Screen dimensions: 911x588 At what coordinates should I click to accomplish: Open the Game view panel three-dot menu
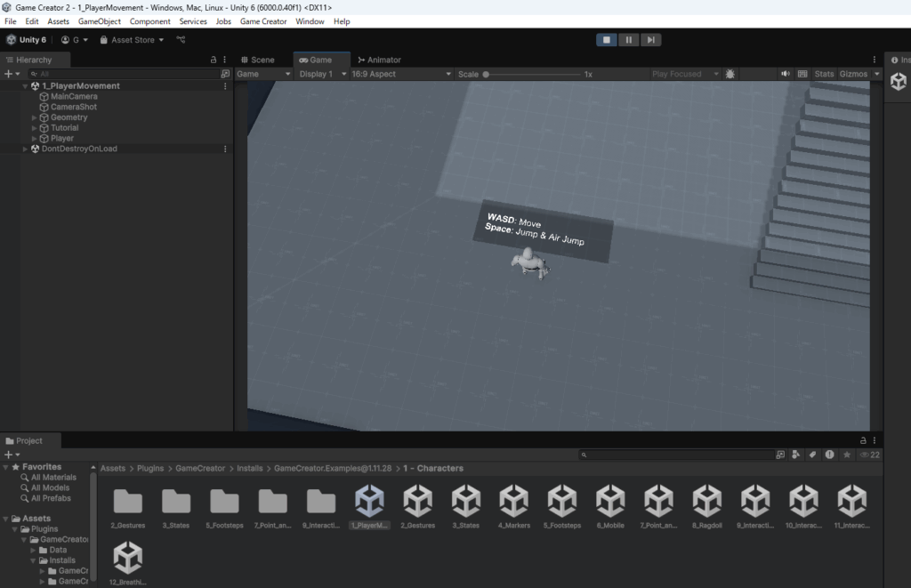click(875, 60)
